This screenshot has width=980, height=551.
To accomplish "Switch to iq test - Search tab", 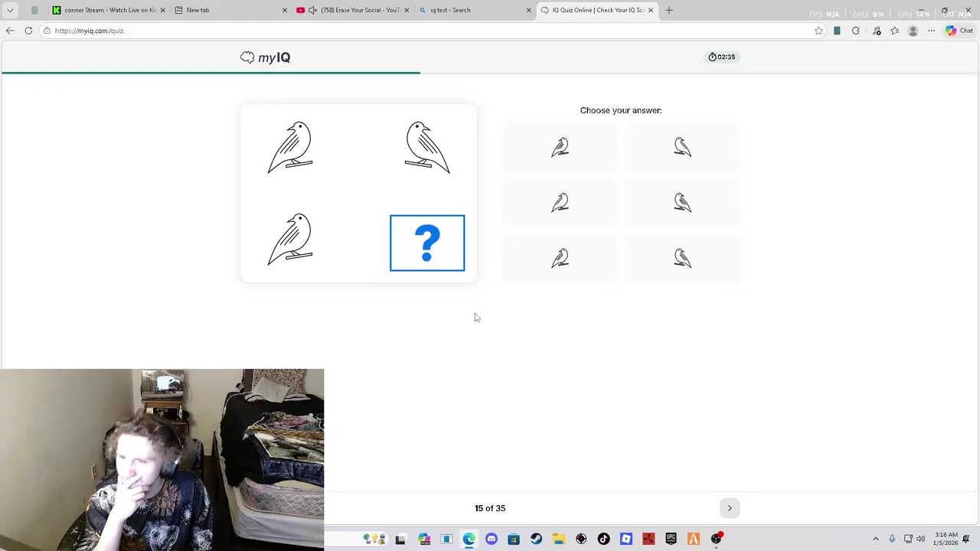I will (x=475, y=10).
